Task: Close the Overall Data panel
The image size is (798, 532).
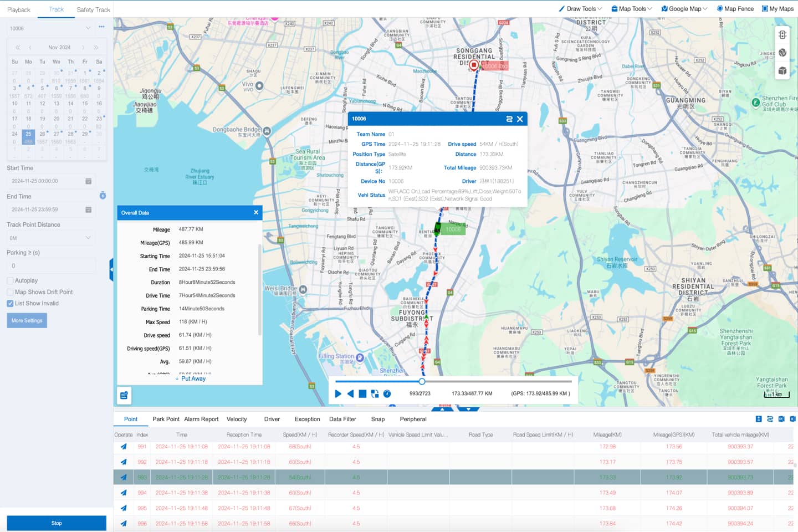Action: coord(256,212)
